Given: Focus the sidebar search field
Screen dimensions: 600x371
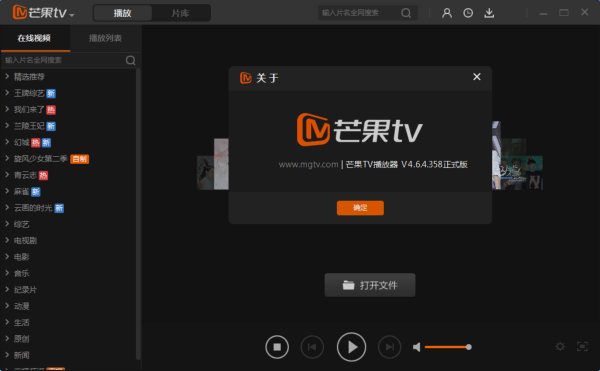Looking at the screenshot, I should tap(63, 60).
